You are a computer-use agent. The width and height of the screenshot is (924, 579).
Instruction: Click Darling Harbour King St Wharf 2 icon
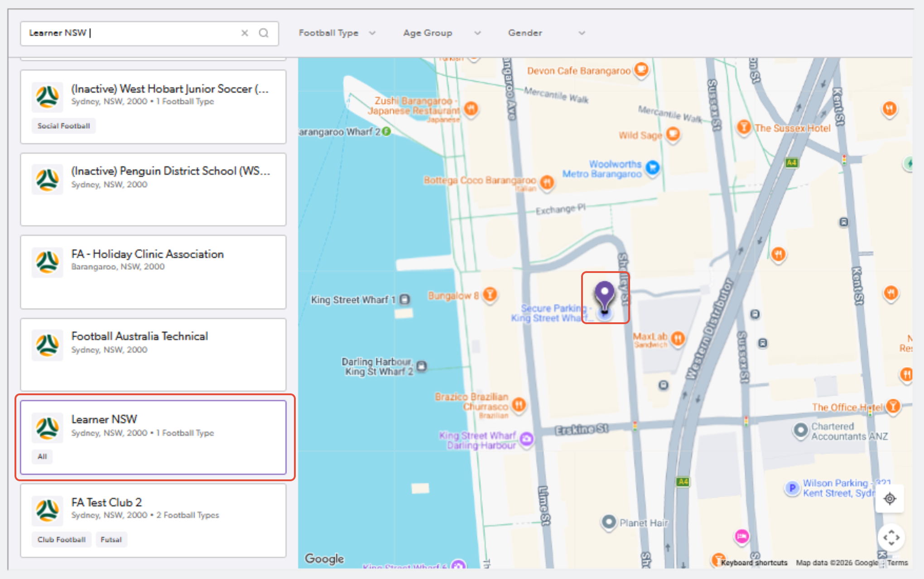421,366
